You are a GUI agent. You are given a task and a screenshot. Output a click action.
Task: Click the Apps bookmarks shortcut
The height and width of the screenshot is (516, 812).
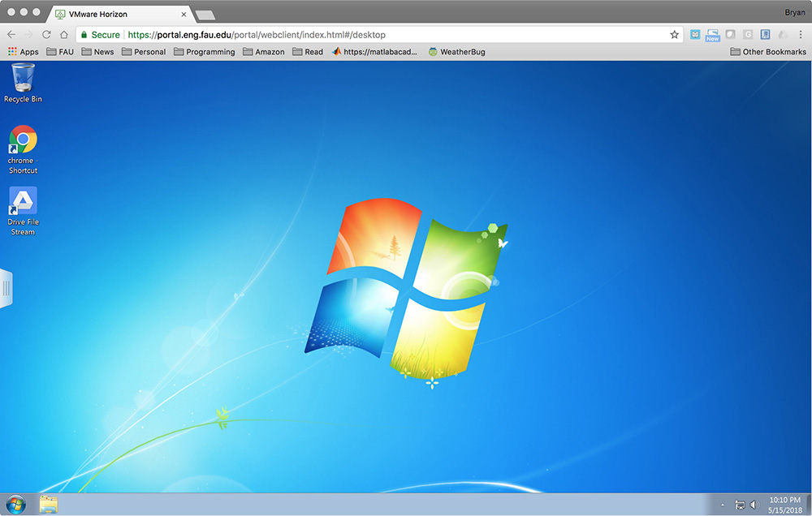pos(23,52)
